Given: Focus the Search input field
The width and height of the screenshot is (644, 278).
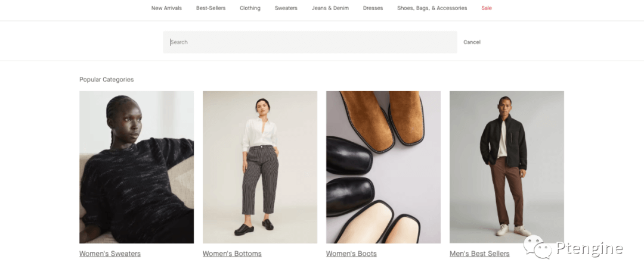Looking at the screenshot, I should (x=310, y=42).
